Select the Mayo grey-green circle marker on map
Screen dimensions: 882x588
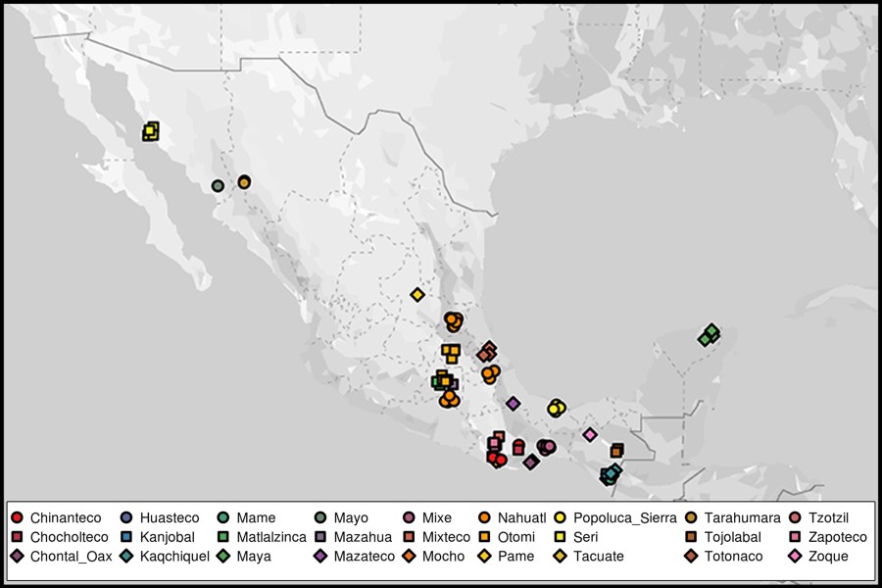coord(218,185)
